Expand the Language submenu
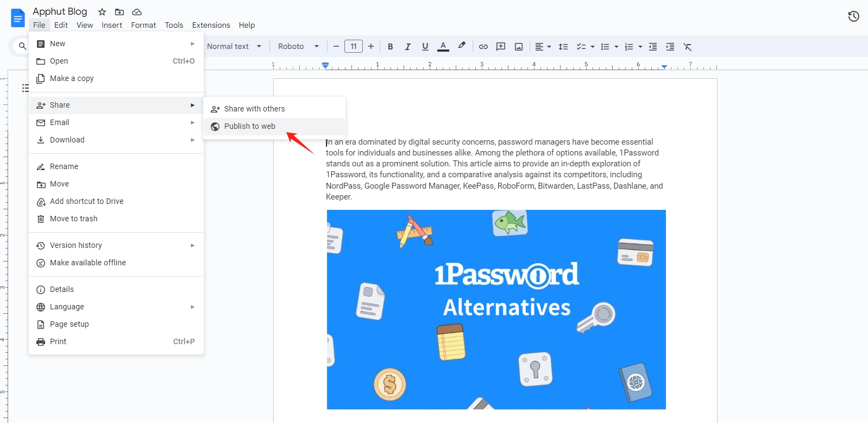868x423 pixels. (x=116, y=307)
